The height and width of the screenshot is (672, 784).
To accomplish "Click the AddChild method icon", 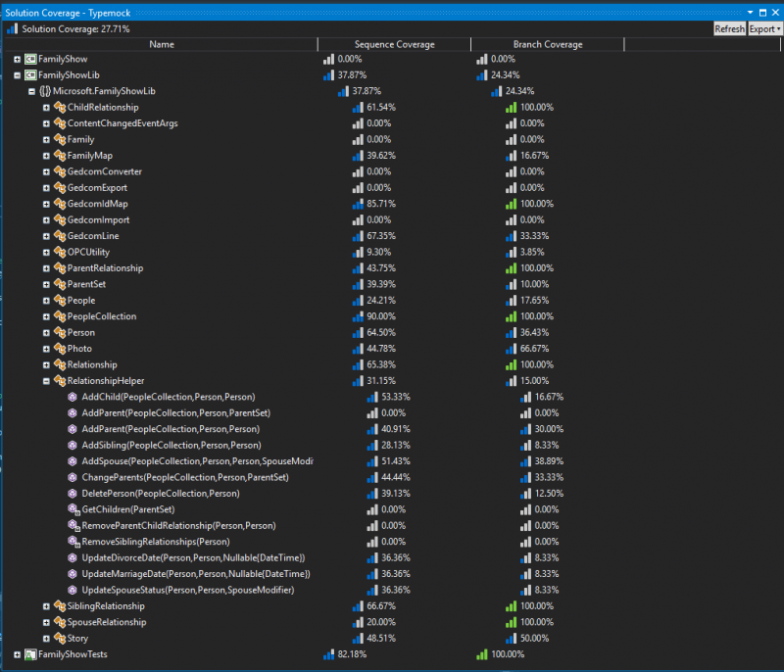I will [73, 397].
